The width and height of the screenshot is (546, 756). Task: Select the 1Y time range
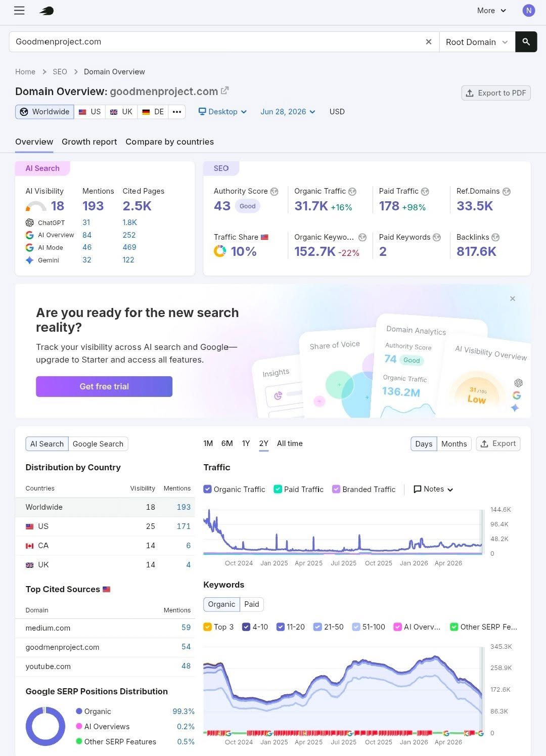(x=246, y=443)
